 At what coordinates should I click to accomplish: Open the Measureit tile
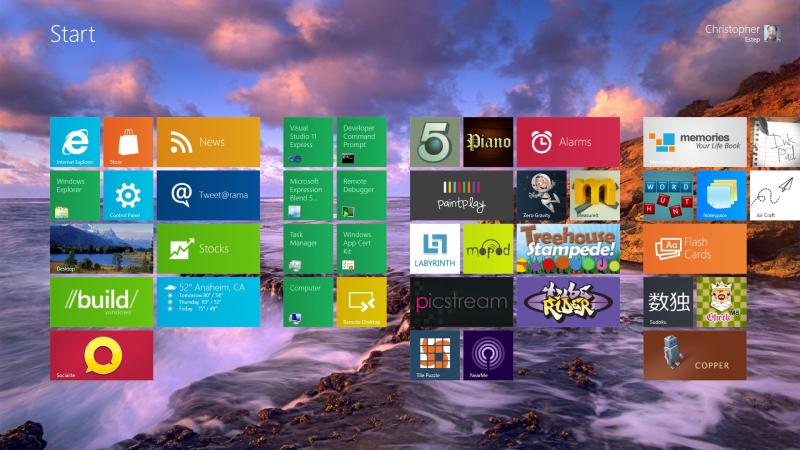pos(595,195)
